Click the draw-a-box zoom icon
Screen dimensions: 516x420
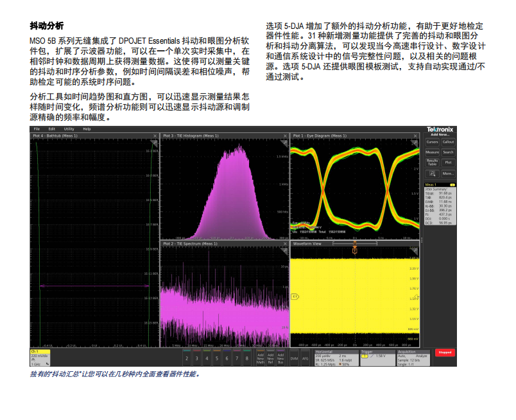click(432, 173)
